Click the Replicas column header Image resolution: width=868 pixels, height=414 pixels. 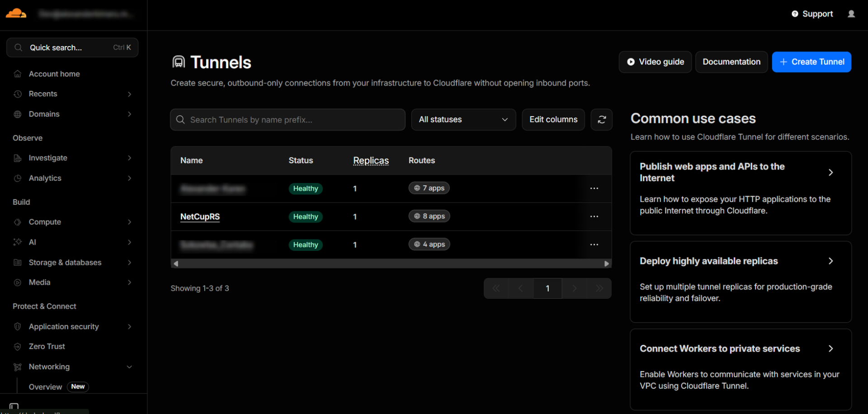coord(371,160)
